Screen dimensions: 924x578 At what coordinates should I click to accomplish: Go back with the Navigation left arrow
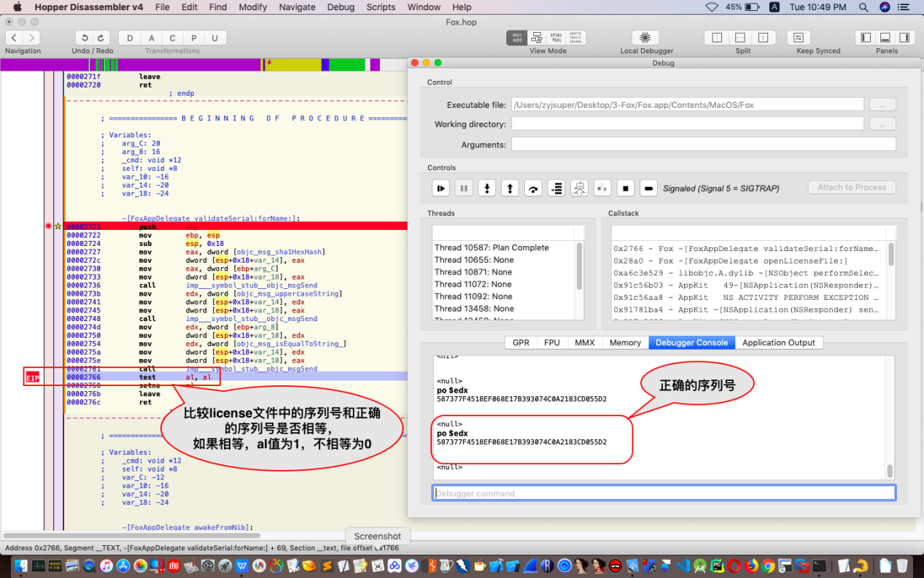[x=14, y=38]
